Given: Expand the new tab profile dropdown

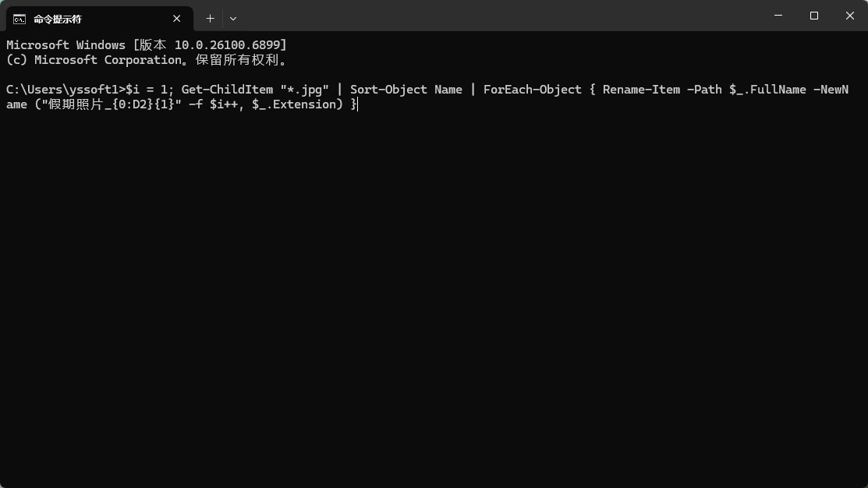Looking at the screenshot, I should 233,18.
